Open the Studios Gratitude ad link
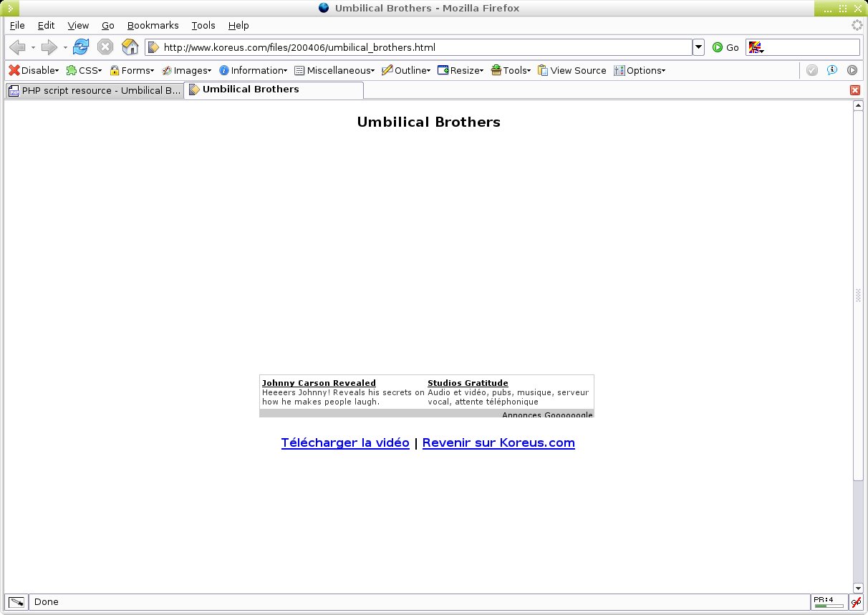Viewport: 868px width, 615px height. pyautogui.click(x=468, y=383)
